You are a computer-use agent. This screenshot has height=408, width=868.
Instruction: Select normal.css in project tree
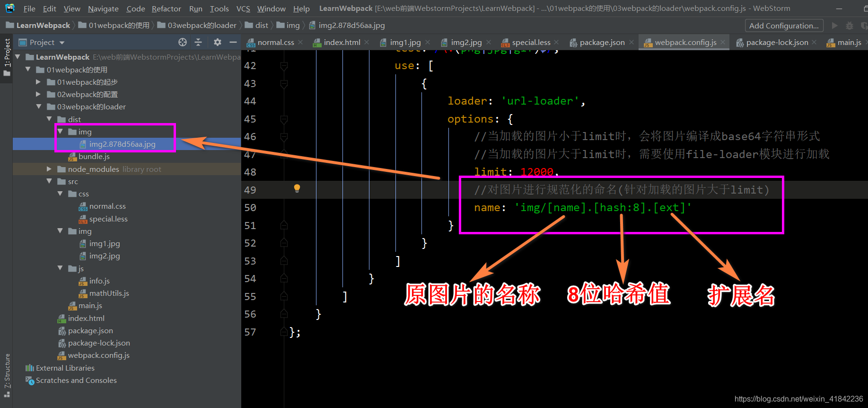tap(107, 206)
